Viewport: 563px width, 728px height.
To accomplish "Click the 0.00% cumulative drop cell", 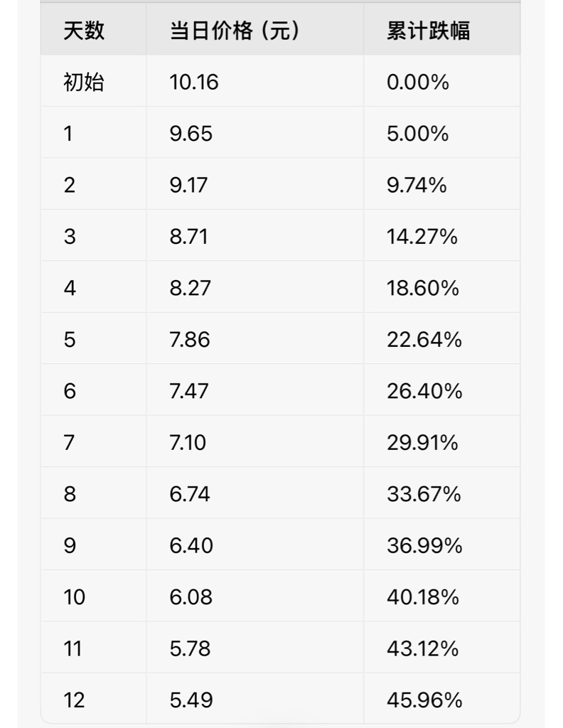I will [x=418, y=82].
